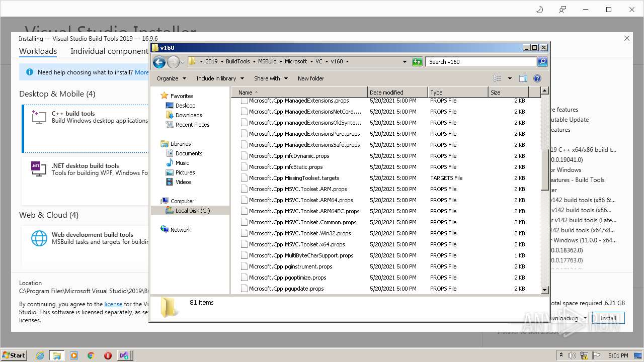Open the Share with menu

coord(271,78)
